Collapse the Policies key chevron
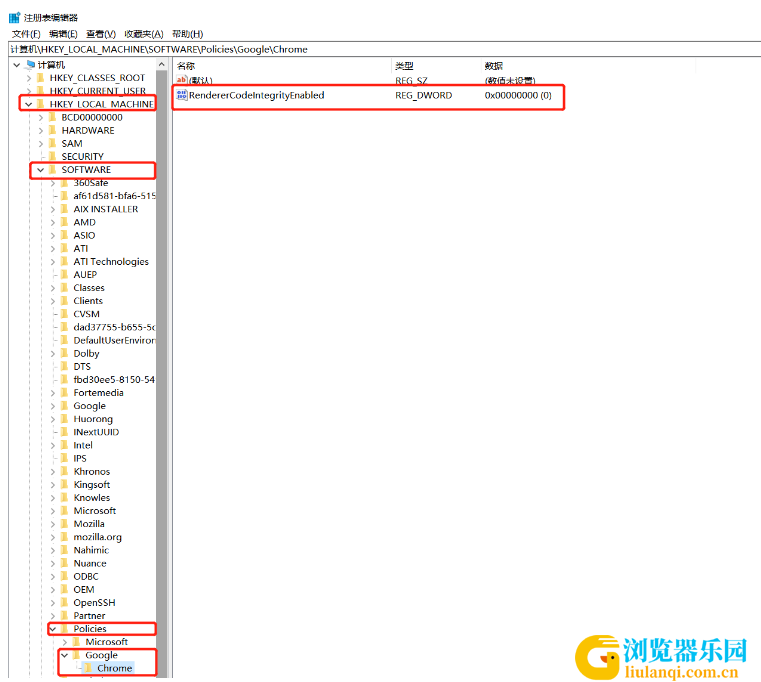Viewport: 761px width, 682px height. point(53,629)
